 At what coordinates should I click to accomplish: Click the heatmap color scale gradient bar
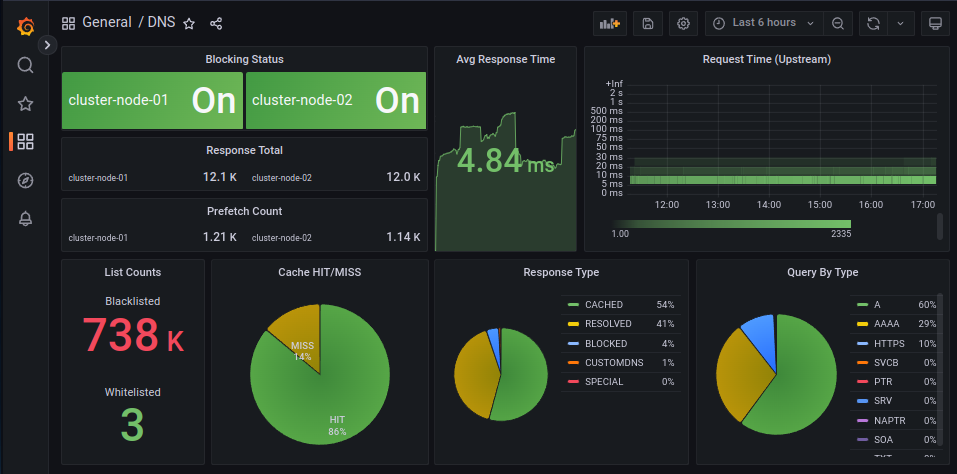point(732,224)
